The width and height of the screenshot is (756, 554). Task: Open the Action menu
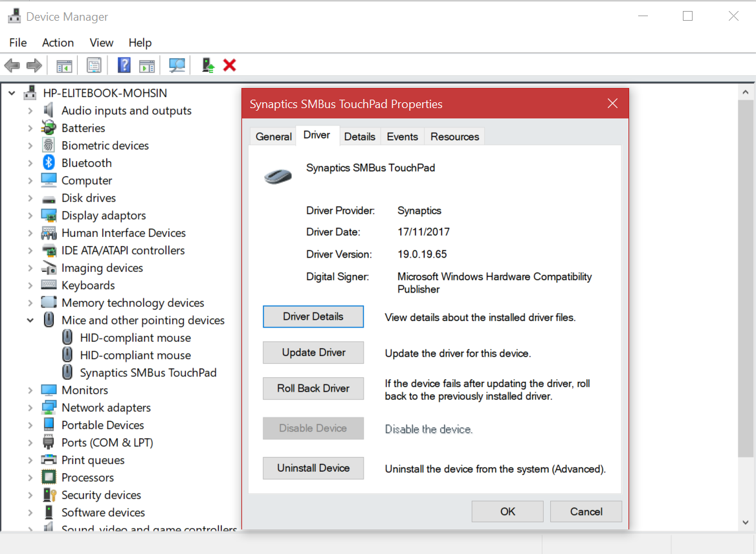point(58,43)
